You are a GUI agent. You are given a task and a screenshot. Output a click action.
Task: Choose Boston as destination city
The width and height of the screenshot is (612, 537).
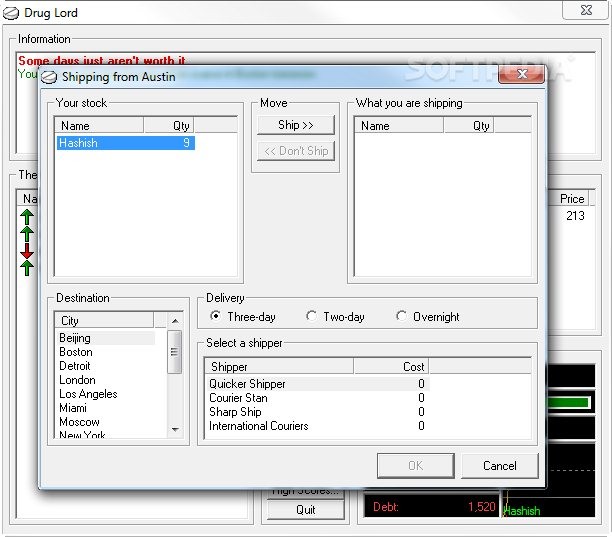coord(105,352)
